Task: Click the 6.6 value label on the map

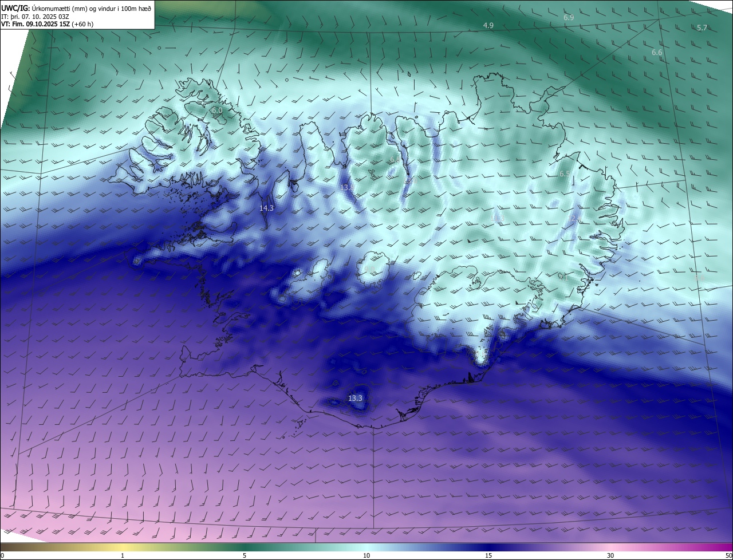Action: pyautogui.click(x=657, y=52)
